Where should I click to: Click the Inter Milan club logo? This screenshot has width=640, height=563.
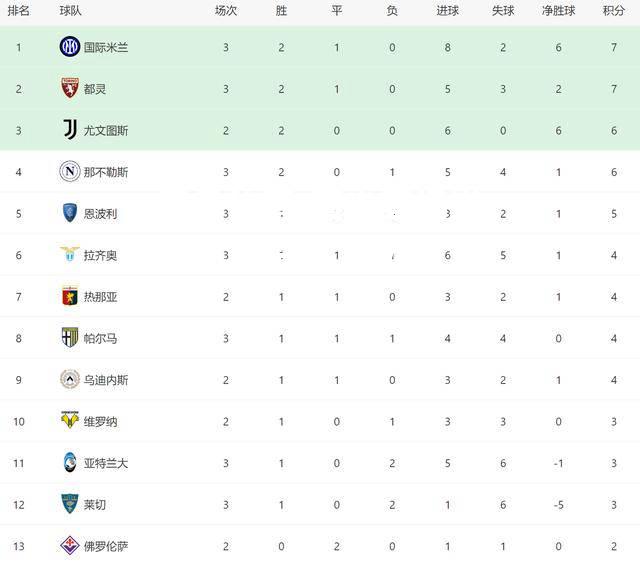tap(70, 47)
